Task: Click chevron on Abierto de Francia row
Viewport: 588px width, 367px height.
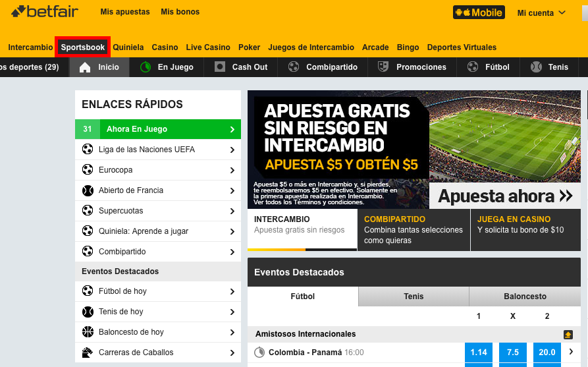Action: [232, 190]
